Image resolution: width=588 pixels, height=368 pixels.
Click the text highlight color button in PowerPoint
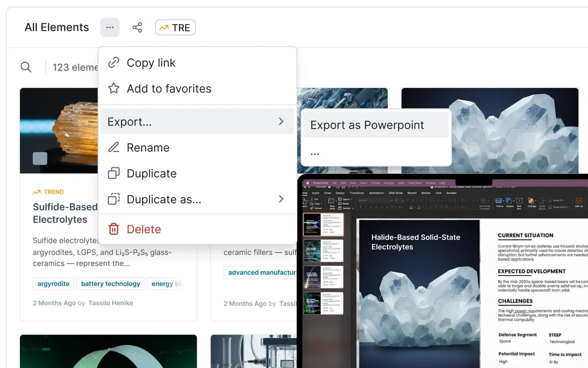click(x=411, y=207)
